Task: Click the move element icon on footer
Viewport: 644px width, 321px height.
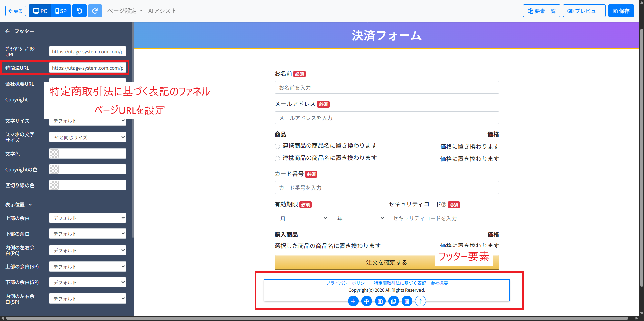Action: point(366,301)
